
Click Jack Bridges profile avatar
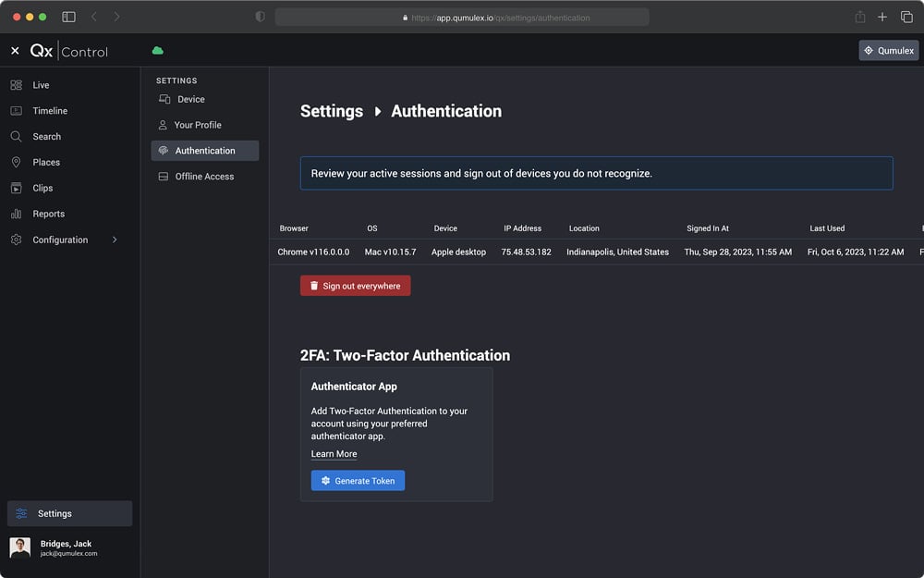(20, 548)
